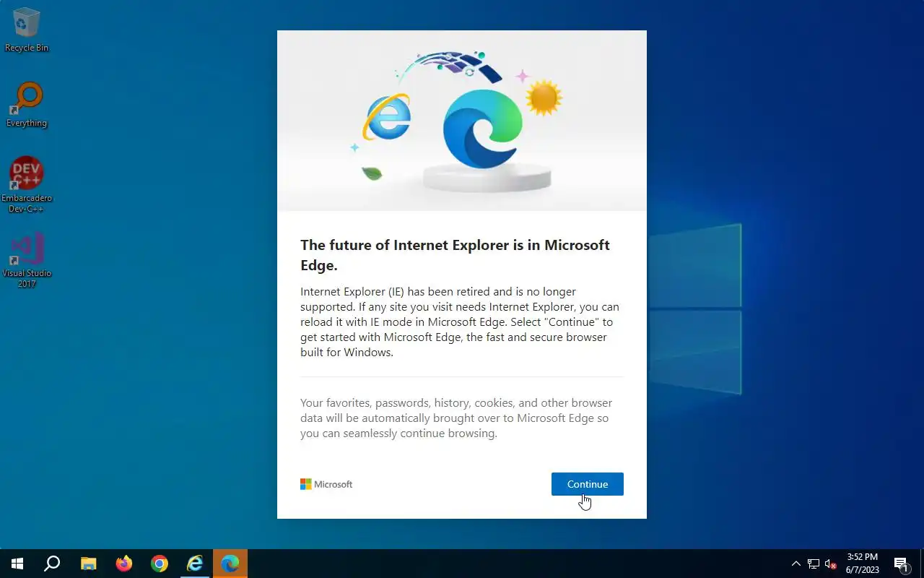Image resolution: width=924 pixels, height=578 pixels.
Task: Open the clock showing 3:52 PM
Action: click(x=863, y=564)
